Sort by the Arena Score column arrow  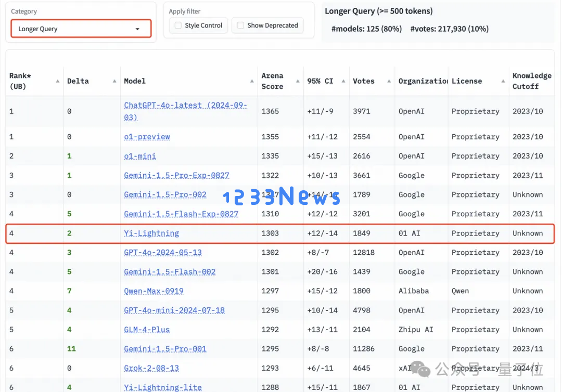coord(298,81)
